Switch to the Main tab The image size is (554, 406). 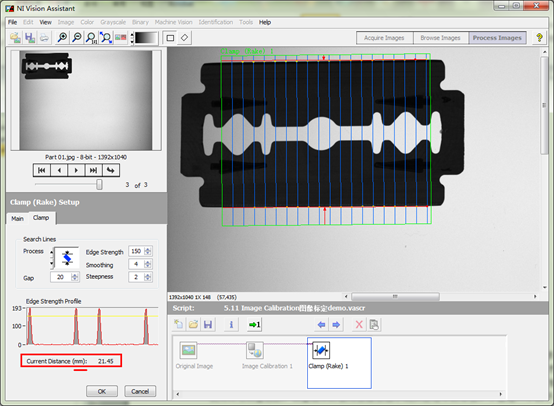pos(17,219)
